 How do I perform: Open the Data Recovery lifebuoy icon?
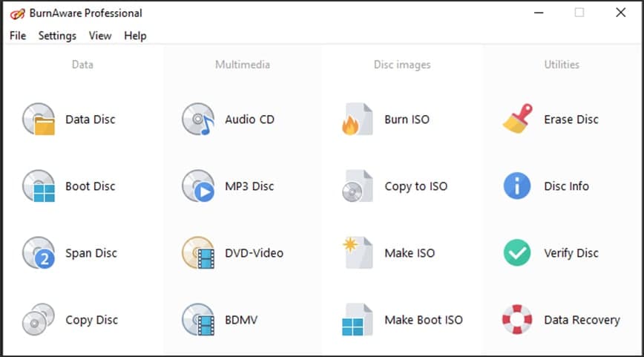point(517,320)
